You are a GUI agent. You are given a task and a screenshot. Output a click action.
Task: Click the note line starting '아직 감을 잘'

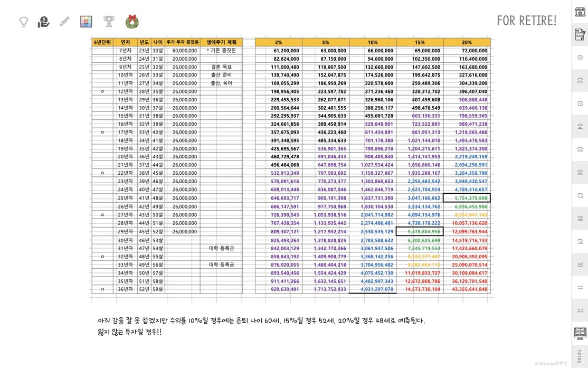click(261, 320)
